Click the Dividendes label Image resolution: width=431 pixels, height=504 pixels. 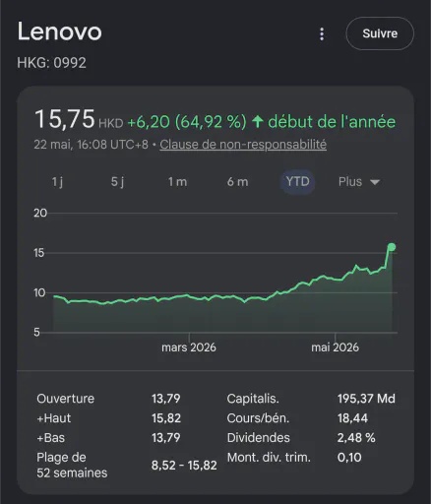tap(259, 438)
